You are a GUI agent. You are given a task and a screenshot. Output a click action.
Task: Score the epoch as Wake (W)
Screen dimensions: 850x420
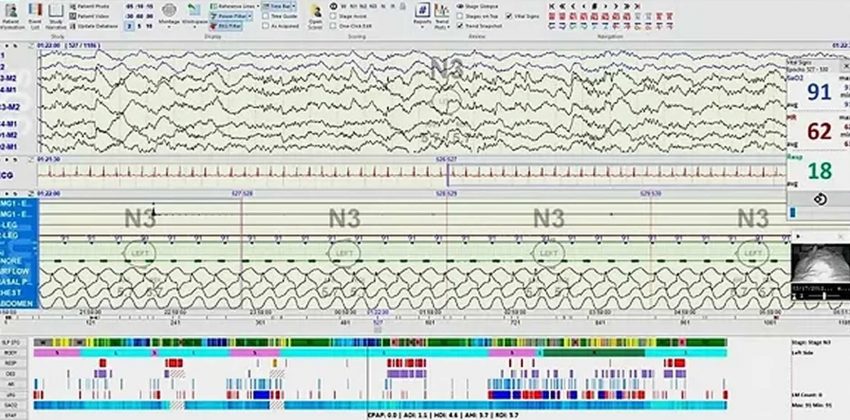point(344,6)
